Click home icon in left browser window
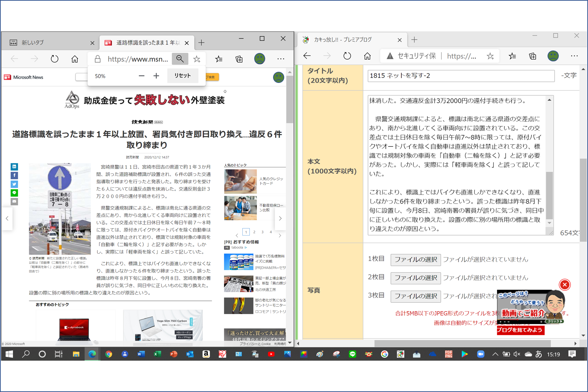Image resolution: width=588 pixels, height=392 pixels. coord(75,59)
